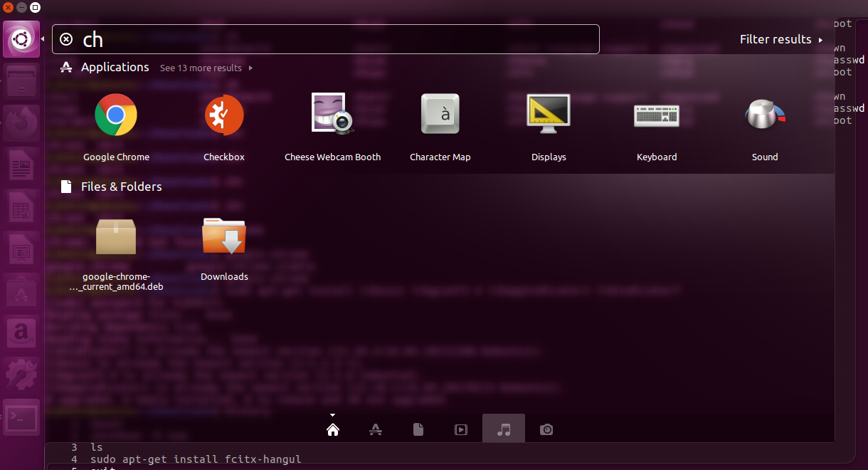This screenshot has width=868, height=470.
Task: Expand See 13 more results
Action: tap(206, 68)
